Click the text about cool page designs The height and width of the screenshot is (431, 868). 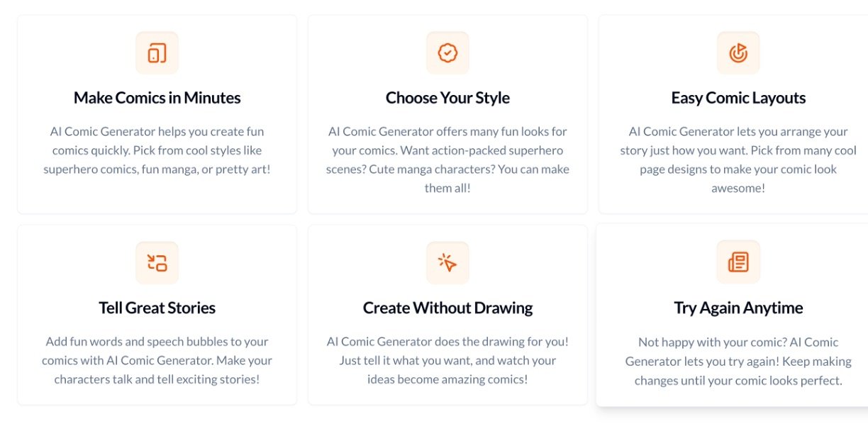point(738,159)
